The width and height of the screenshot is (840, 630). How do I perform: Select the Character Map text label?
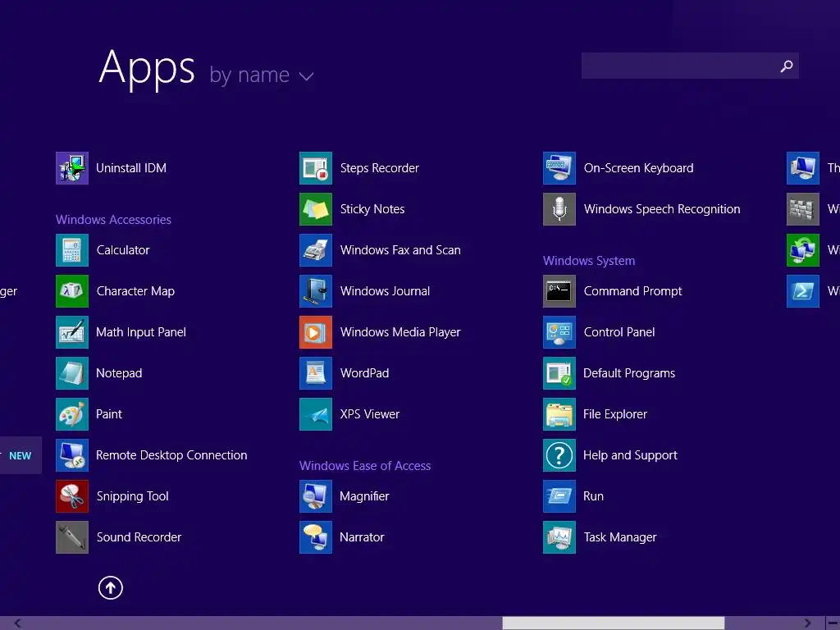pos(135,291)
